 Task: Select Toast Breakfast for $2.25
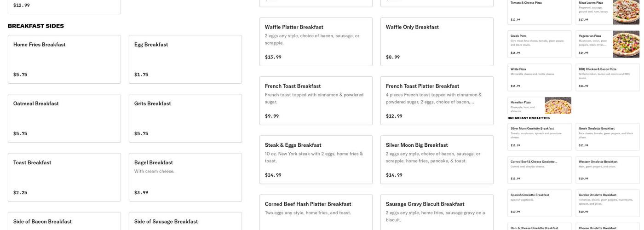click(x=64, y=177)
